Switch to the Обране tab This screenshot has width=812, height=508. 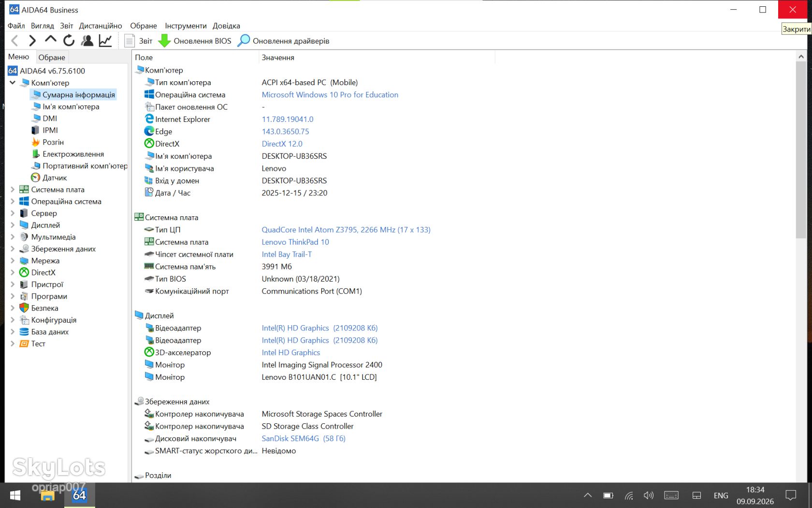click(52, 57)
